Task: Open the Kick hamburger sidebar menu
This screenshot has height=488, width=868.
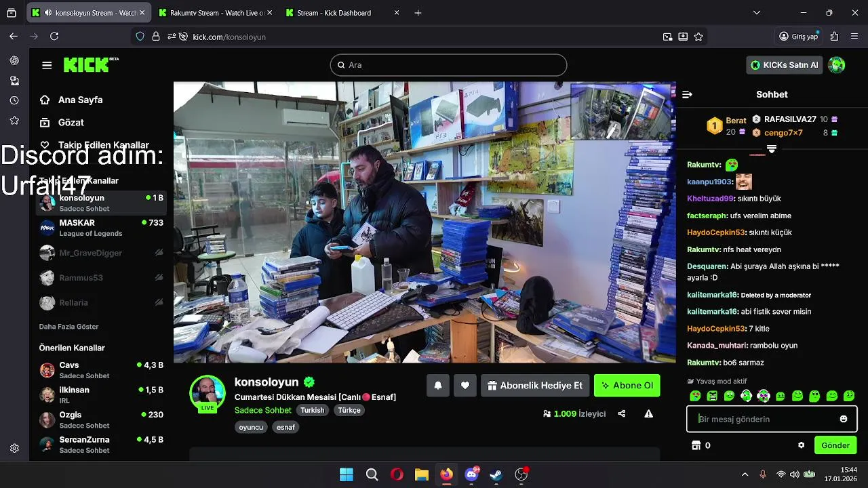Action: coord(47,65)
